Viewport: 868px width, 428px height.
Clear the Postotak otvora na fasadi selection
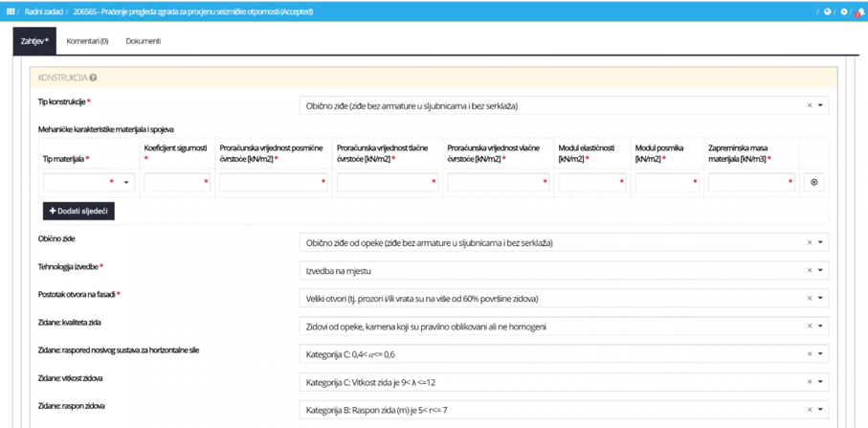click(810, 298)
